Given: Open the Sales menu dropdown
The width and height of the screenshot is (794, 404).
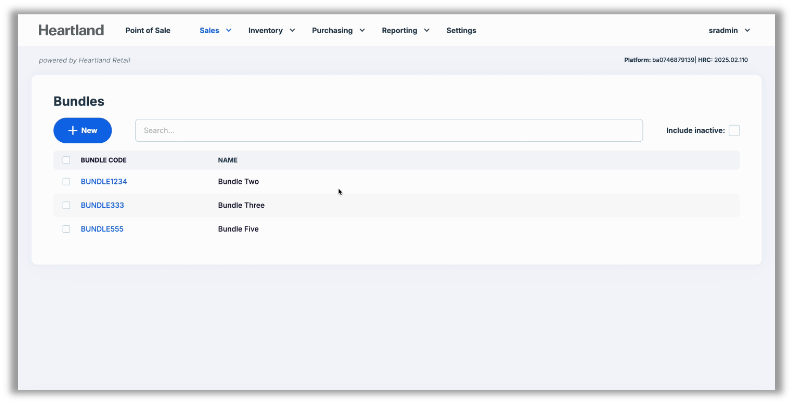Looking at the screenshot, I should [215, 30].
